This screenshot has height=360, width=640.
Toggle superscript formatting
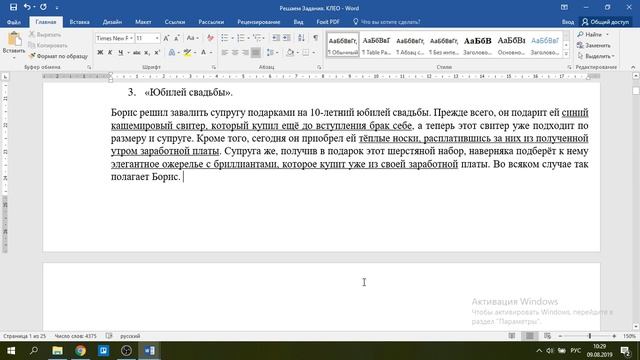[157, 52]
